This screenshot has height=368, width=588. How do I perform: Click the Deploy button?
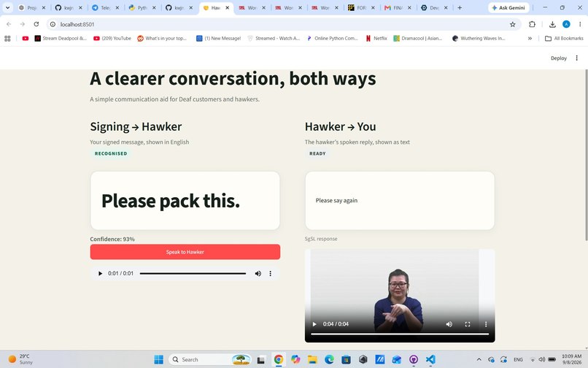[558, 58]
